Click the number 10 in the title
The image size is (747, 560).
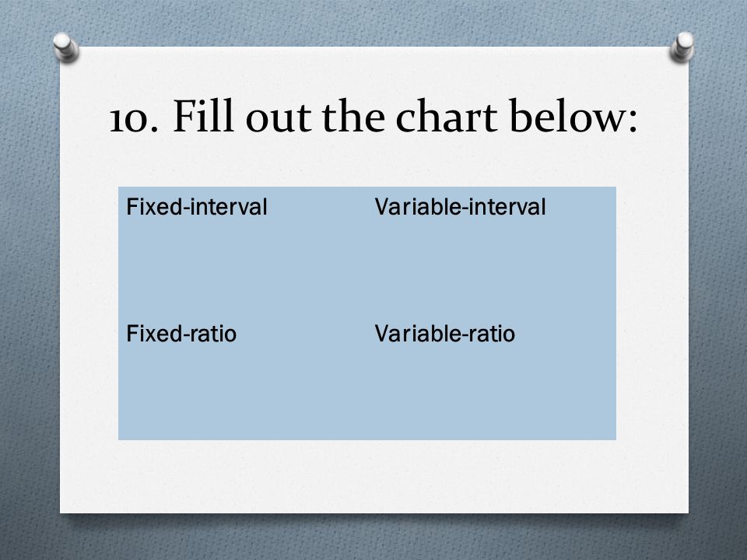point(129,119)
